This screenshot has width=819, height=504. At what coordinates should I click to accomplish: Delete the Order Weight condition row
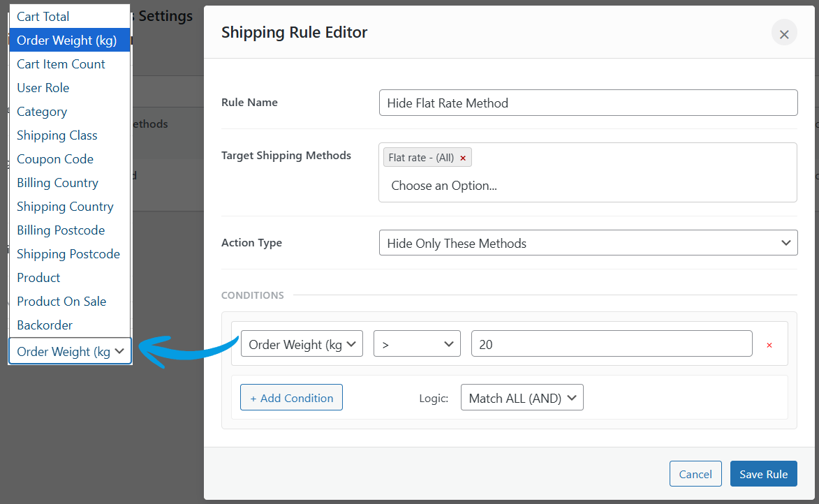pos(769,345)
